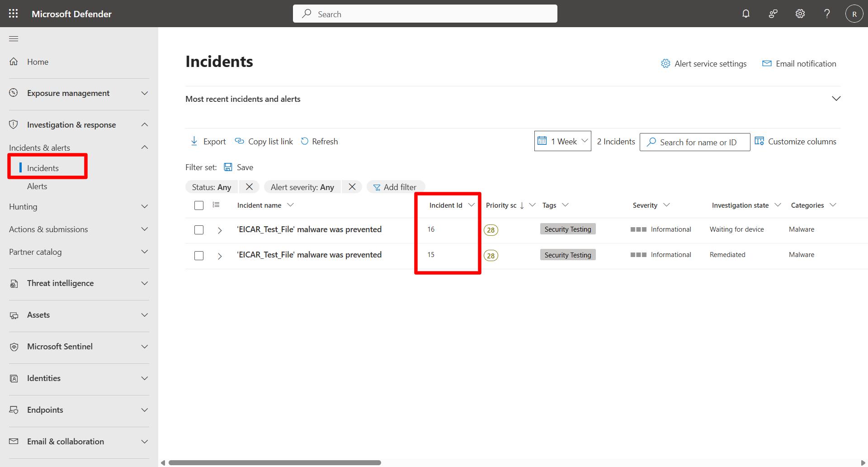Open the help question mark icon
The width and height of the screenshot is (868, 467).
[x=827, y=14]
